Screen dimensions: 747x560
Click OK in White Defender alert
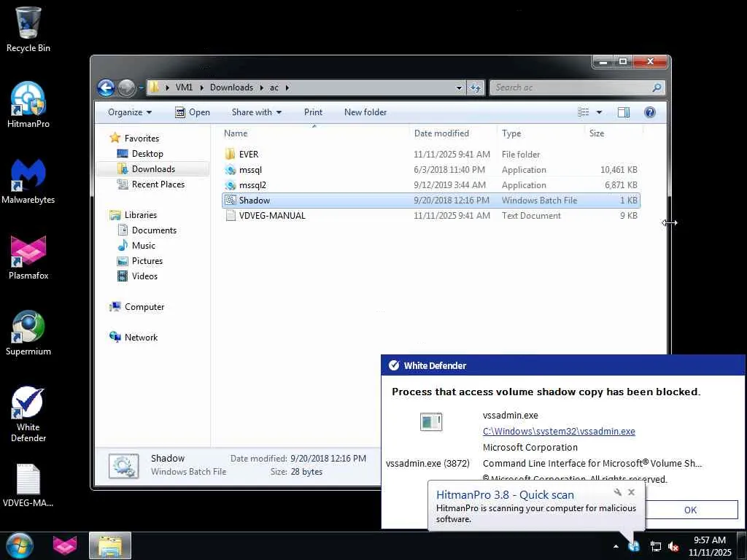[690, 510]
